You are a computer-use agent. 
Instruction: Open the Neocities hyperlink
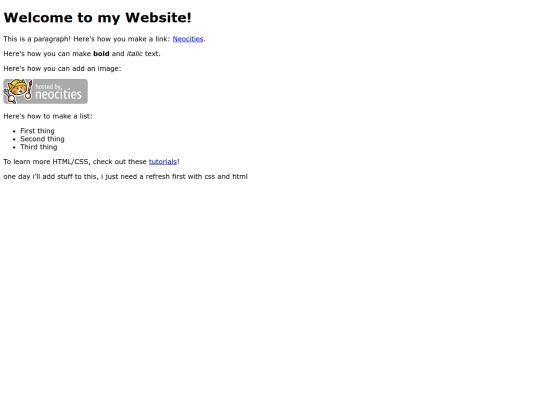tap(188, 39)
